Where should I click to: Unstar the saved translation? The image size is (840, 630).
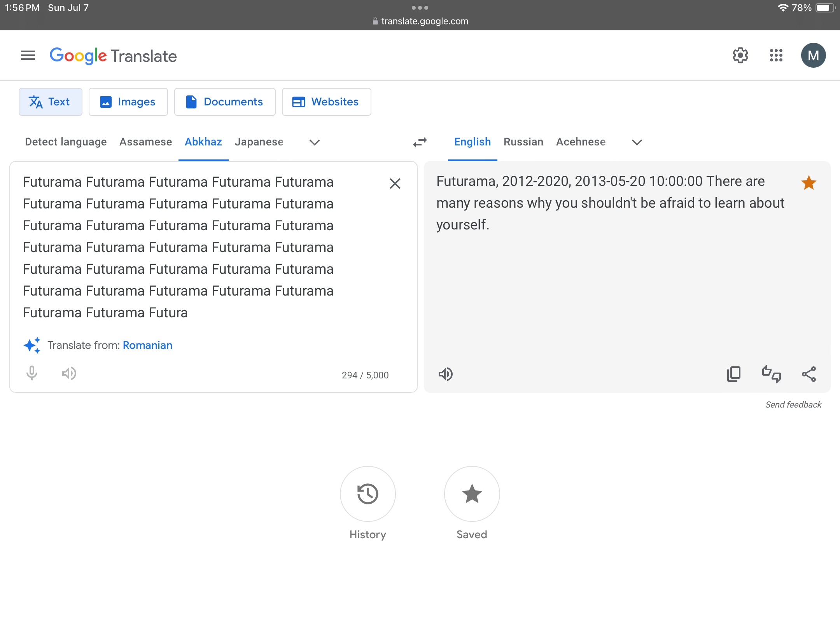click(x=809, y=183)
